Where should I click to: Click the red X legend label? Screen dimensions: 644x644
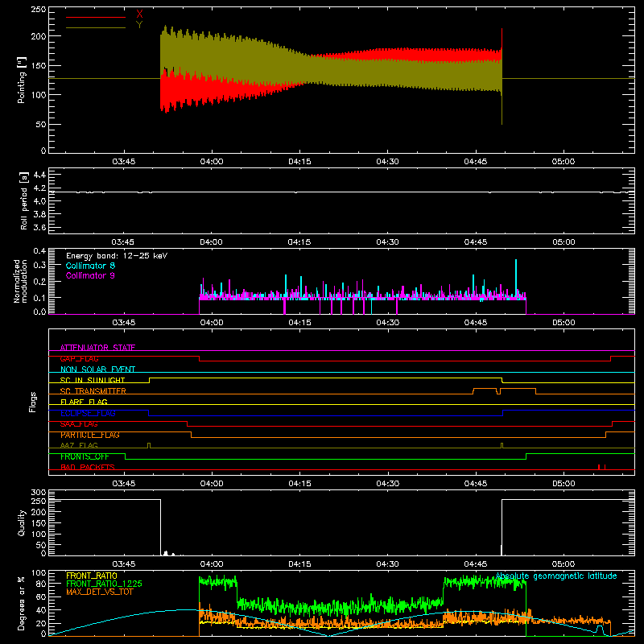[x=139, y=14]
